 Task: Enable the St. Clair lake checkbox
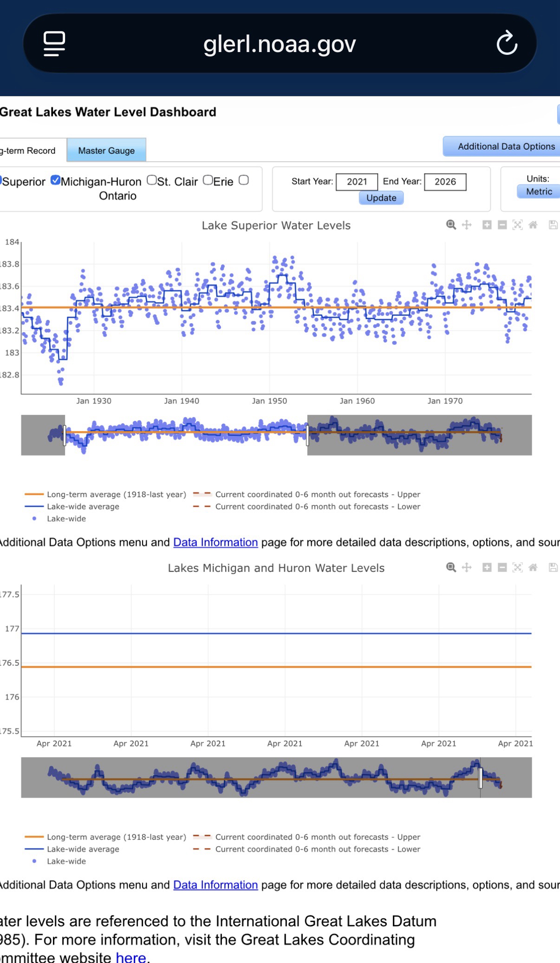tap(152, 181)
